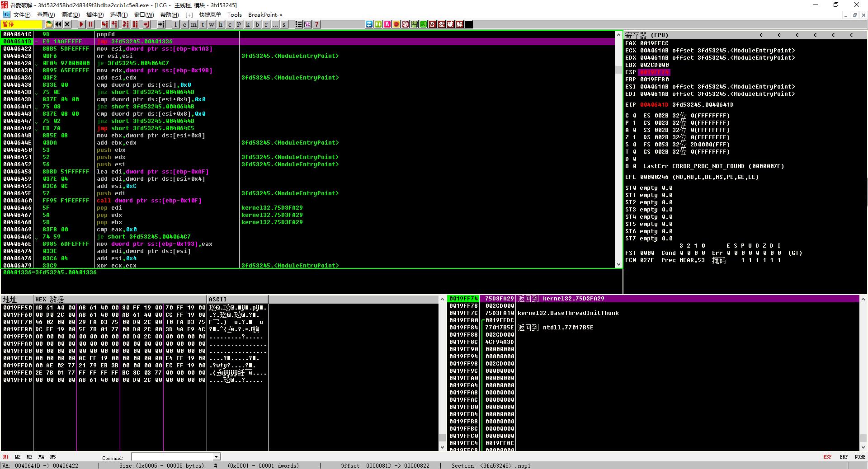Step over with the second red step icon
This screenshot has height=469, width=868.
114,24
